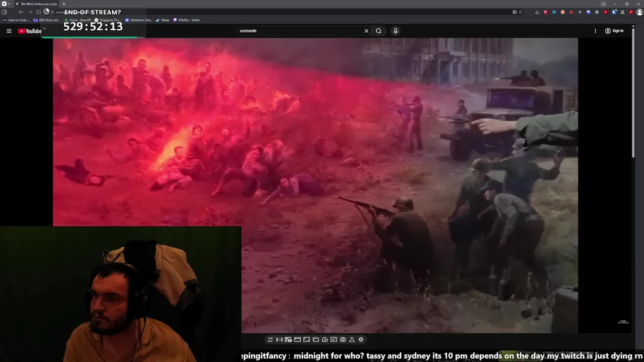Go forward in browser history
The width and height of the screenshot is (644, 362).
30,12
